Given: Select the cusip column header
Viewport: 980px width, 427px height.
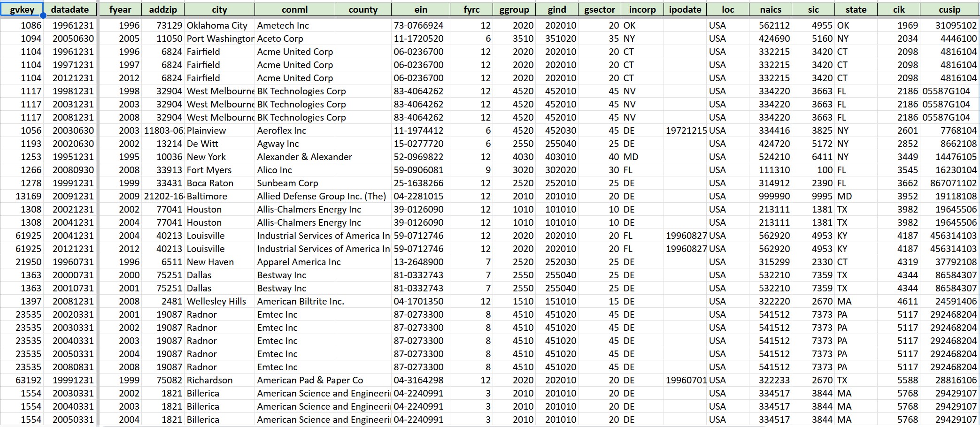Looking at the screenshot, I should click(949, 9).
